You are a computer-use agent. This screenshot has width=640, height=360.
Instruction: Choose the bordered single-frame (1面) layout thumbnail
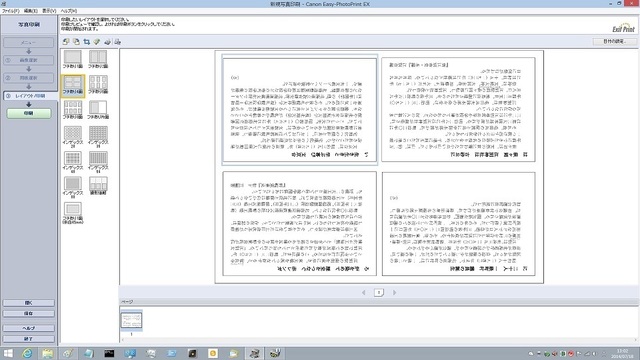click(73, 59)
